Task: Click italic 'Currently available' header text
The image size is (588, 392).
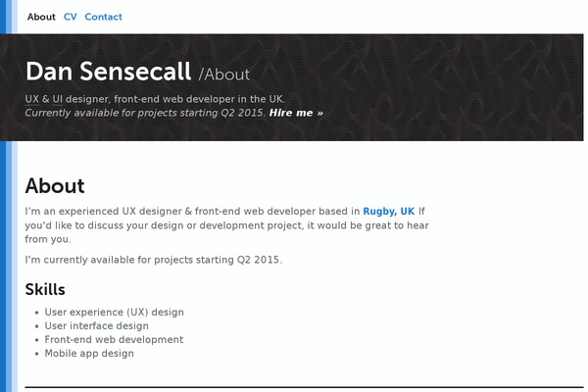Action: pyautogui.click(x=145, y=113)
